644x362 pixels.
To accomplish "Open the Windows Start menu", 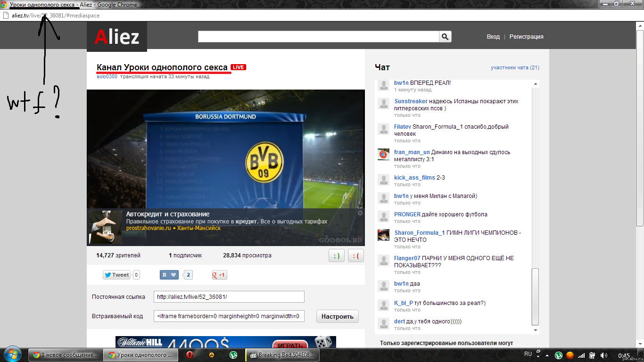I will (x=12, y=354).
